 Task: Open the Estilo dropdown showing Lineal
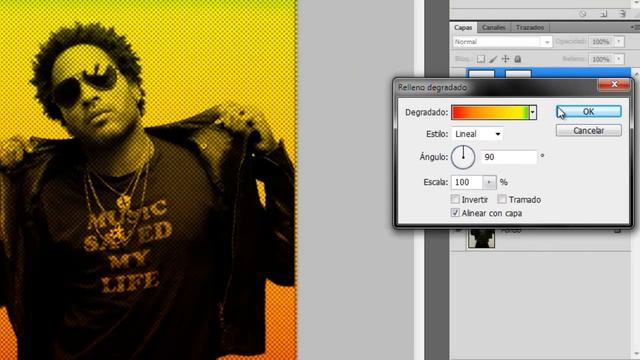pos(477,134)
